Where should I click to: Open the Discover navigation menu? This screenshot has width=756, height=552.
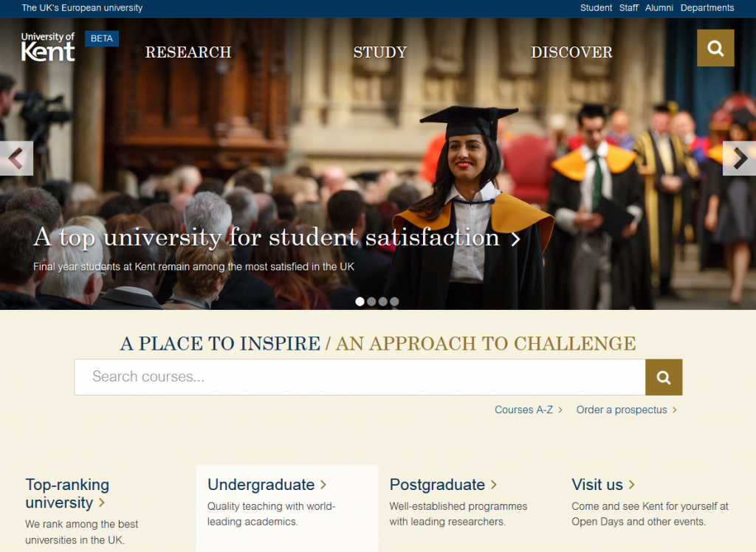pyautogui.click(x=571, y=52)
